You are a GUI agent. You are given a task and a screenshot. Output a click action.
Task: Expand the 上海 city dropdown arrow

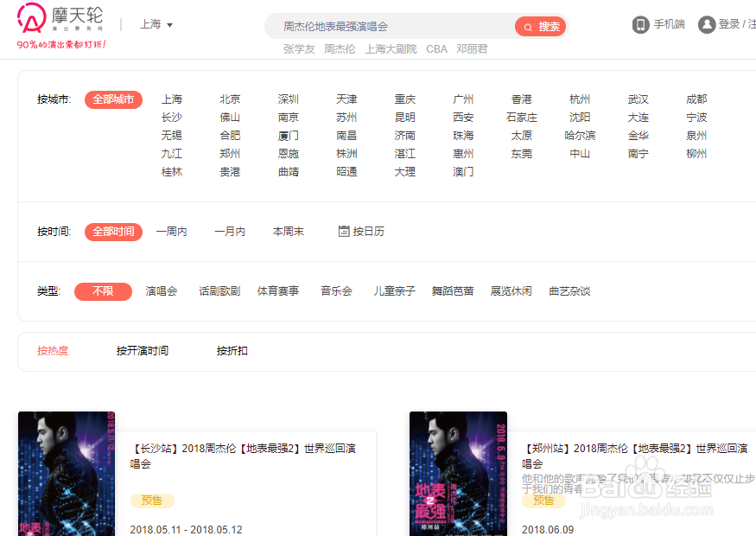[169, 25]
